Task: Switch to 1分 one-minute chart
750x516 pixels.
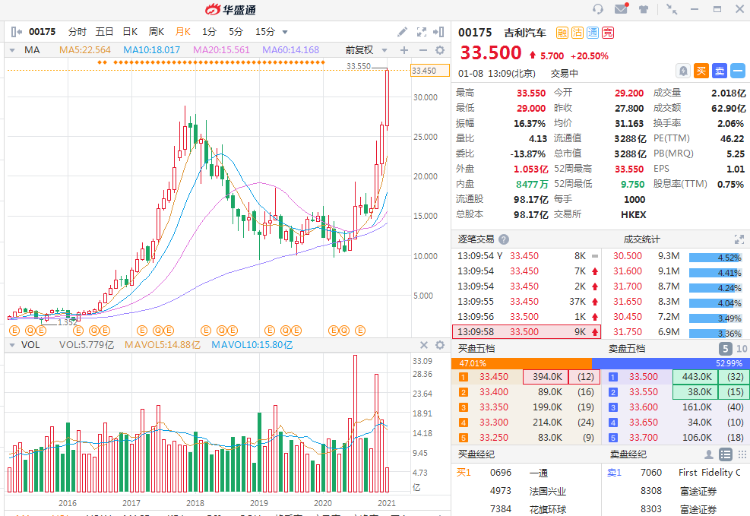Action: [x=209, y=32]
